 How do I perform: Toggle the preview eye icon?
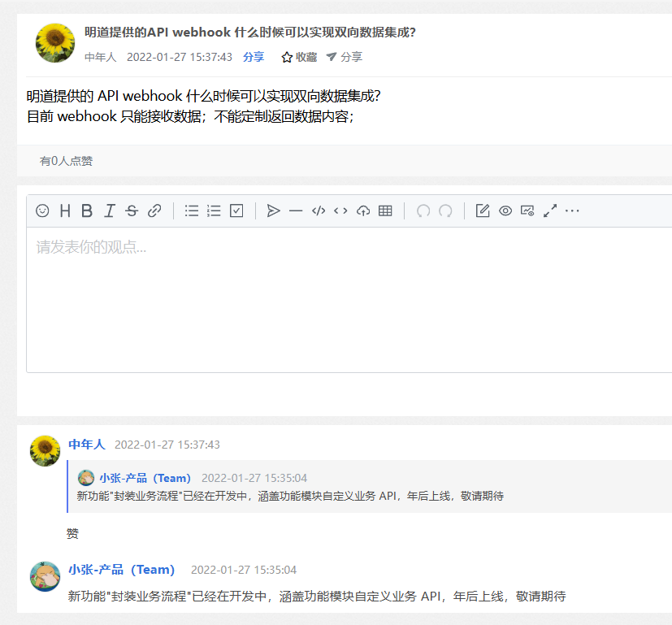click(505, 211)
